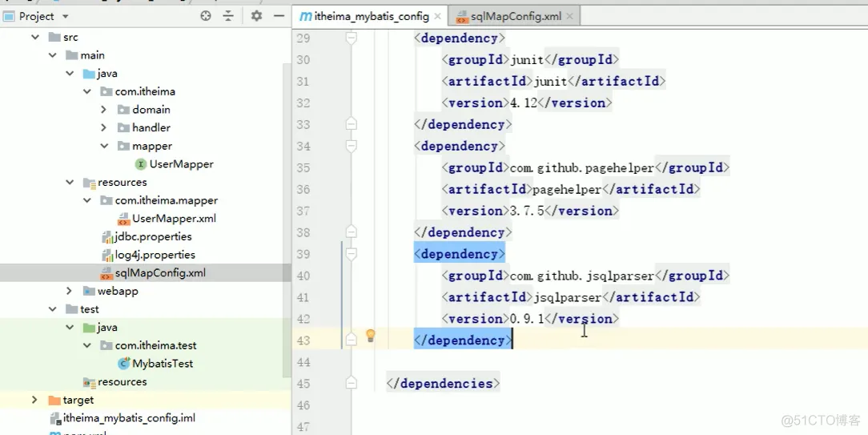Image resolution: width=868 pixels, height=435 pixels.
Task: Fold the pagehelper dependency at line 34
Action: tap(351, 146)
